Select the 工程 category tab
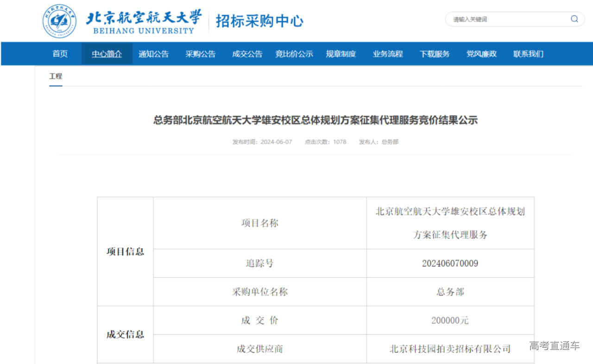The image size is (593, 364). pyautogui.click(x=56, y=76)
